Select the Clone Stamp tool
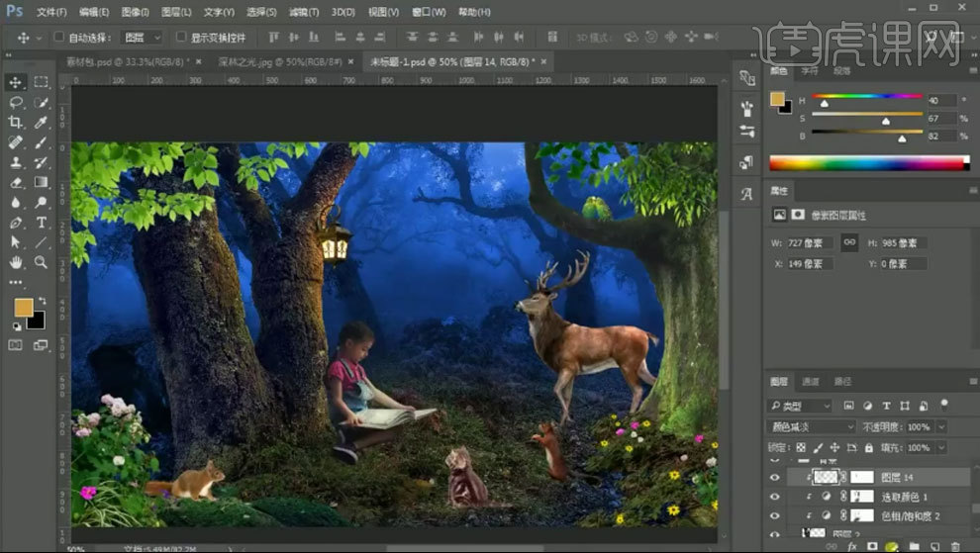Image resolution: width=980 pixels, height=553 pixels. 16,162
